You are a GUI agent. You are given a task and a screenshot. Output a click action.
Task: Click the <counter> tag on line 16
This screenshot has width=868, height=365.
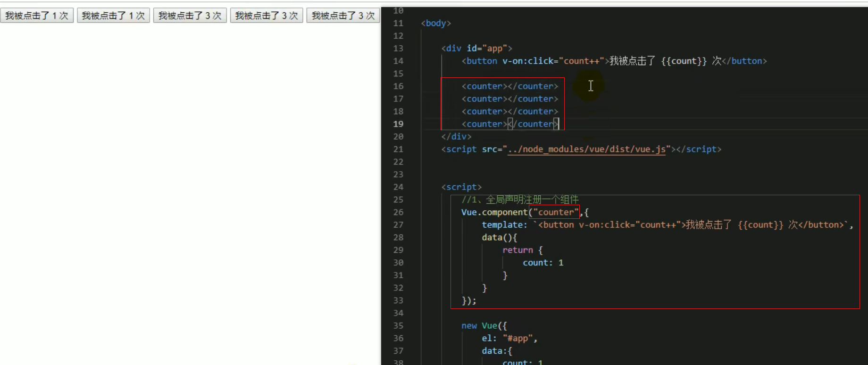tap(510, 86)
